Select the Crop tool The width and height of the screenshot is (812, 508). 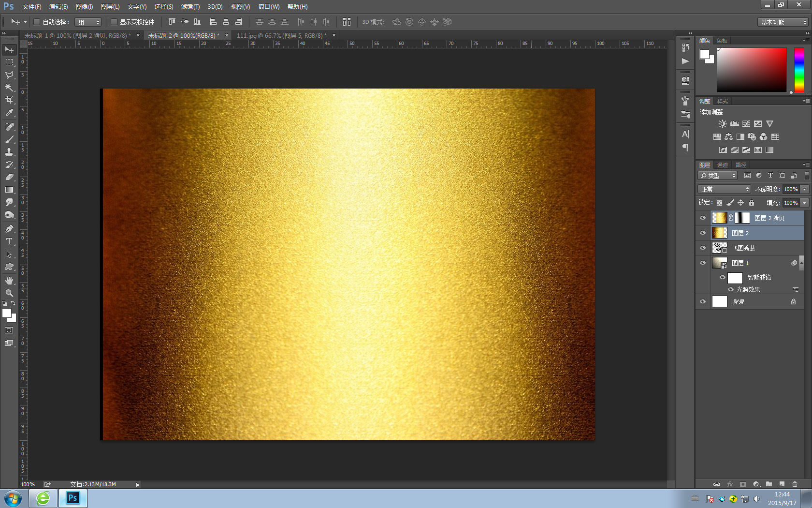pyautogui.click(x=9, y=100)
